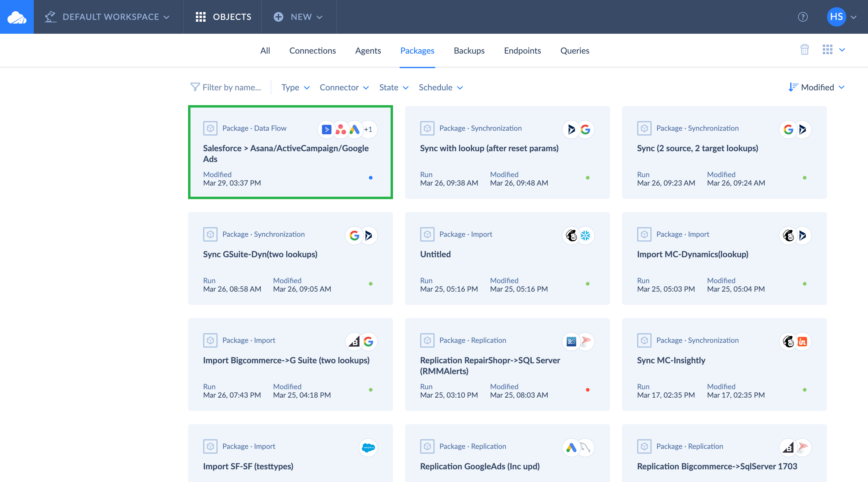Image resolution: width=868 pixels, height=482 pixels.
Task: Open the view mode chevron
Action: pos(842,50)
